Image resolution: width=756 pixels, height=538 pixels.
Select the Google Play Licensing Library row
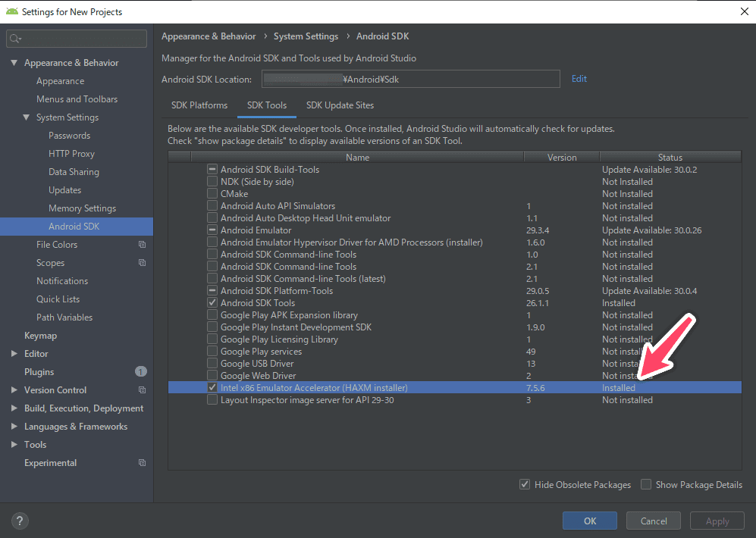(455, 339)
